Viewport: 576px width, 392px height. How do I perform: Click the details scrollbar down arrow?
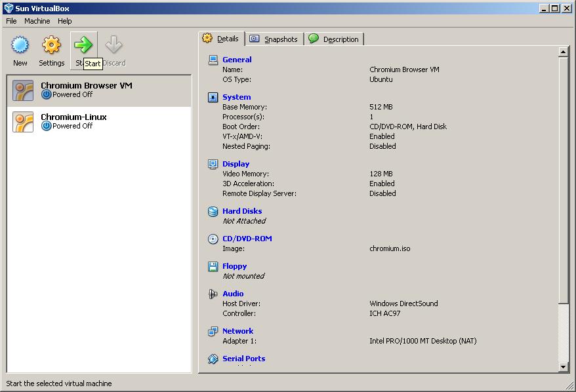point(563,366)
